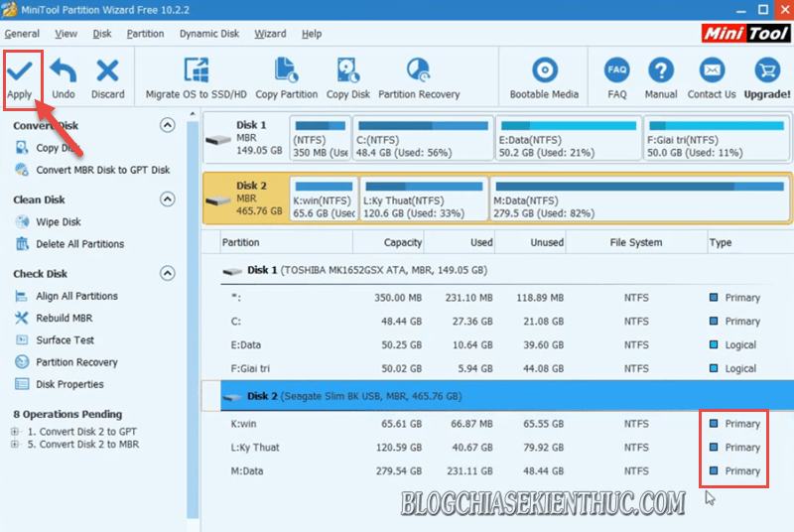This screenshot has height=532, width=794.
Task: Select the E:Data(NTFS) partition block
Action: pyautogui.click(x=568, y=139)
